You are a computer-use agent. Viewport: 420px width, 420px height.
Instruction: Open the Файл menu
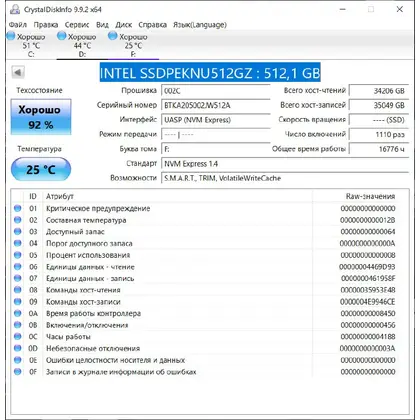(x=18, y=25)
